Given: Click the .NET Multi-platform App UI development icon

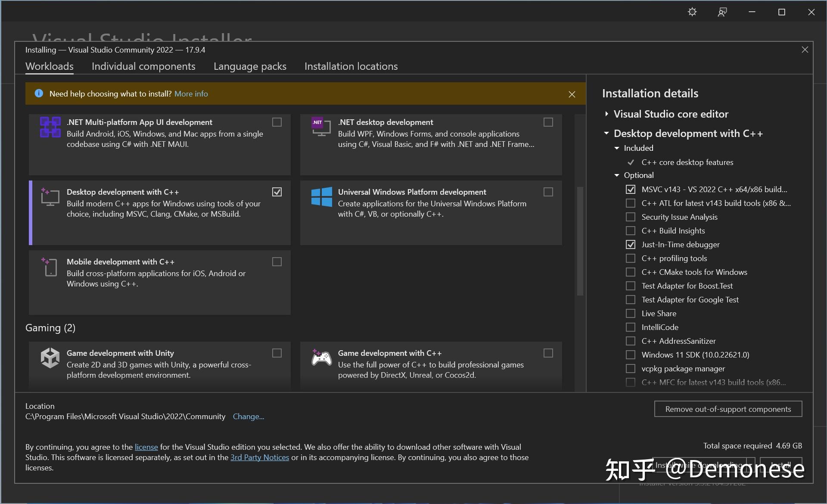Looking at the screenshot, I should tap(50, 127).
